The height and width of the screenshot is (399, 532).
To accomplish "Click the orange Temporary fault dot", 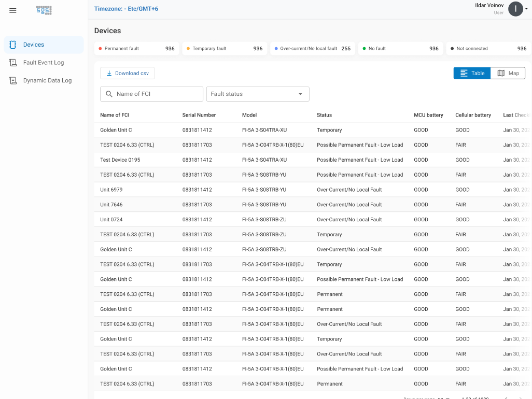I will 188,49.
